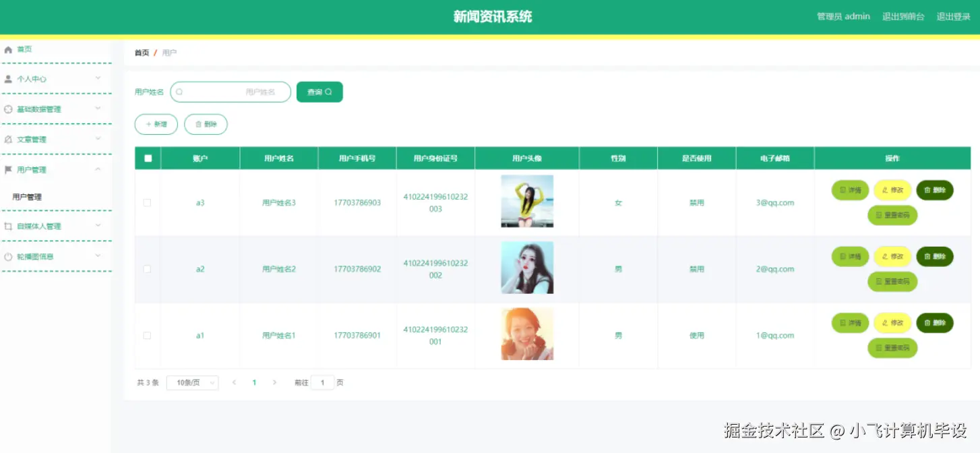Click the magnifier icon inside 用户姓名 search field

(179, 92)
